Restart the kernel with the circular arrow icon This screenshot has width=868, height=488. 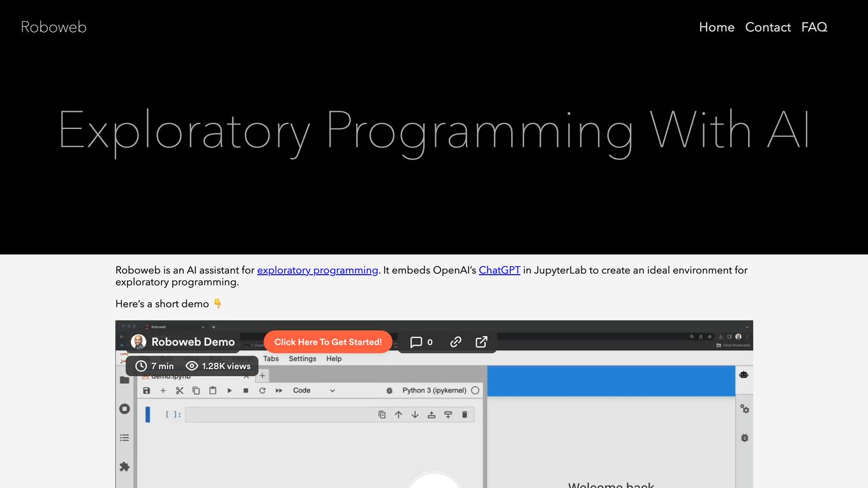click(262, 390)
